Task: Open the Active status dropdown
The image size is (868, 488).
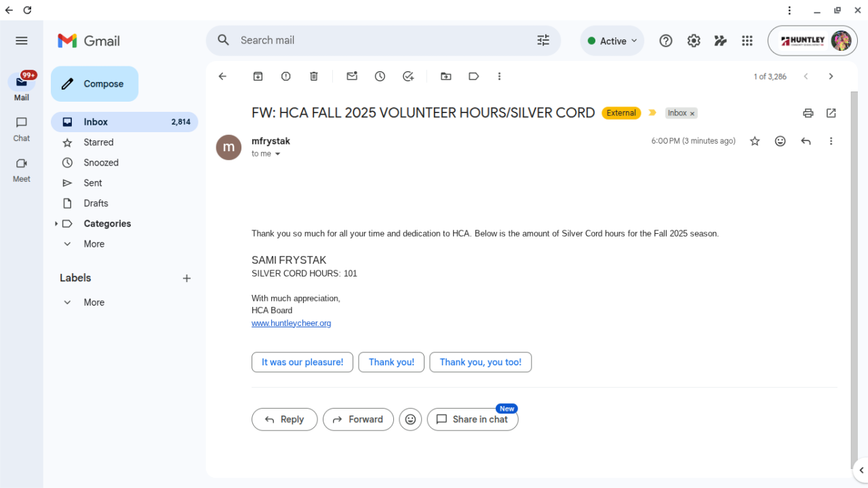Action: tap(612, 41)
